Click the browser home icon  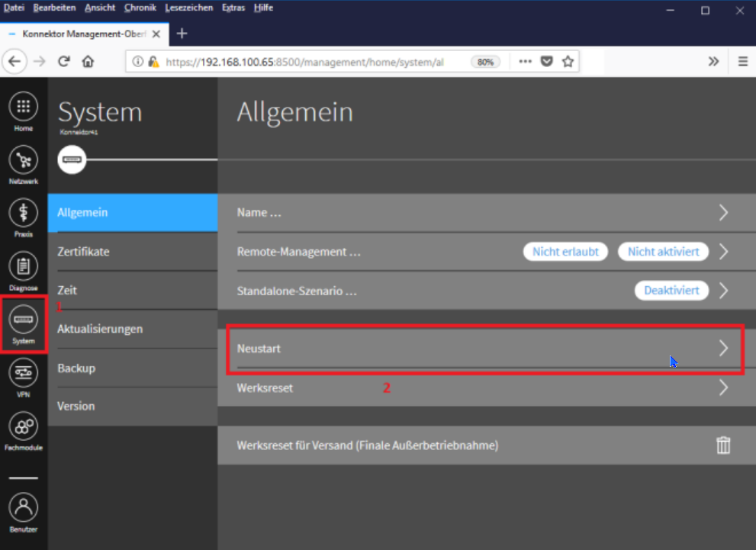(x=88, y=62)
